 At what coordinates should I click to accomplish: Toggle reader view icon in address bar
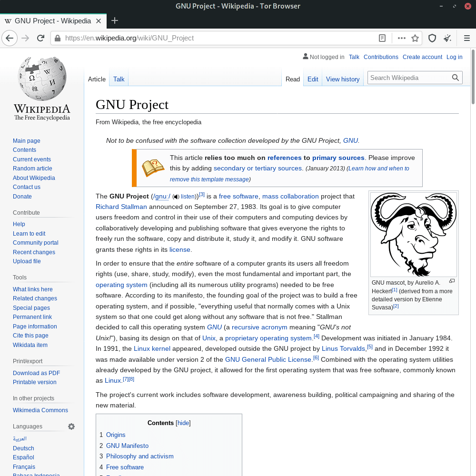pyautogui.click(x=382, y=38)
